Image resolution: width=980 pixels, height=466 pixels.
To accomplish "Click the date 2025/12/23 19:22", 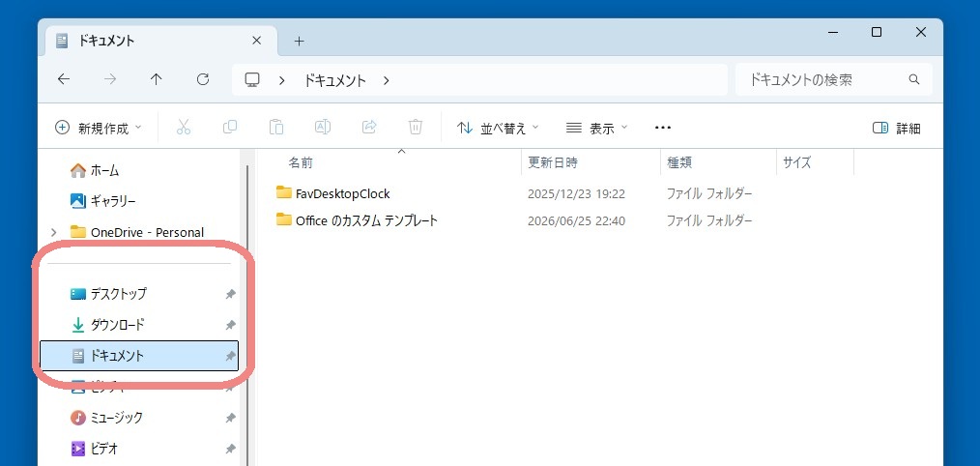I will [x=576, y=194].
